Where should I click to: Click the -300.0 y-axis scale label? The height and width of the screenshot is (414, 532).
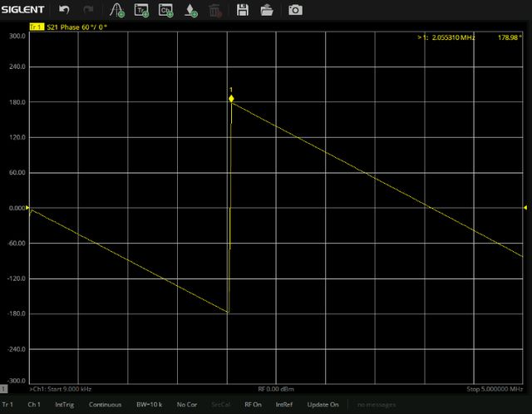point(17,381)
